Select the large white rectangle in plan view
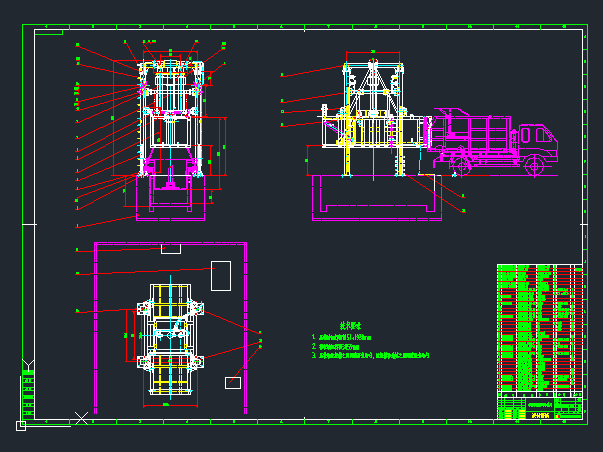Image resolution: width=603 pixels, height=452 pixels. pyautogui.click(x=221, y=276)
